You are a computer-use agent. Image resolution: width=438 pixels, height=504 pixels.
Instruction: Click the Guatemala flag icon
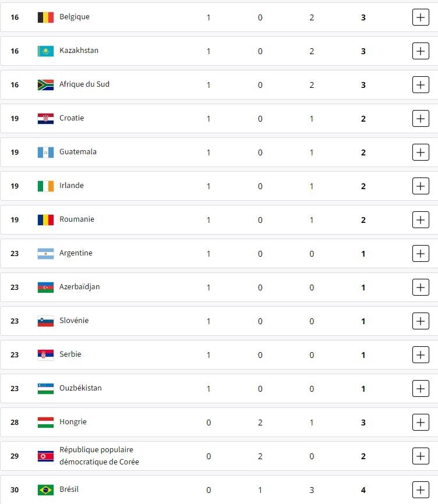click(45, 152)
